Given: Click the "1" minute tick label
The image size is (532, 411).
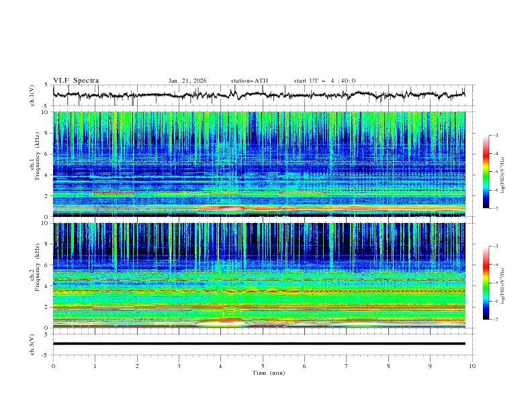Looking at the screenshot, I should pos(95,366).
